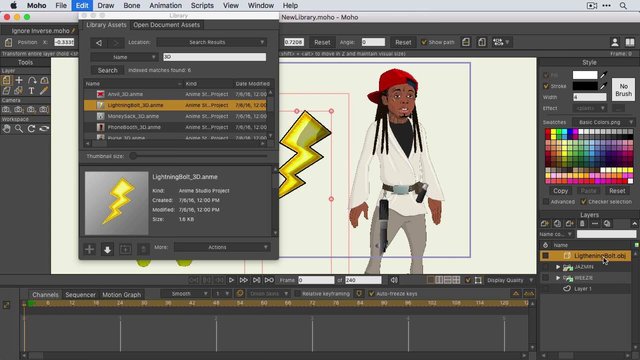Click the plus Add icon in Library footer
This screenshot has height=360, width=640.
(x=89, y=249)
